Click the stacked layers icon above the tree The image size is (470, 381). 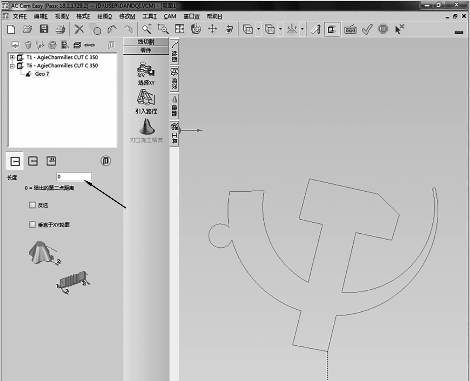click(77, 45)
